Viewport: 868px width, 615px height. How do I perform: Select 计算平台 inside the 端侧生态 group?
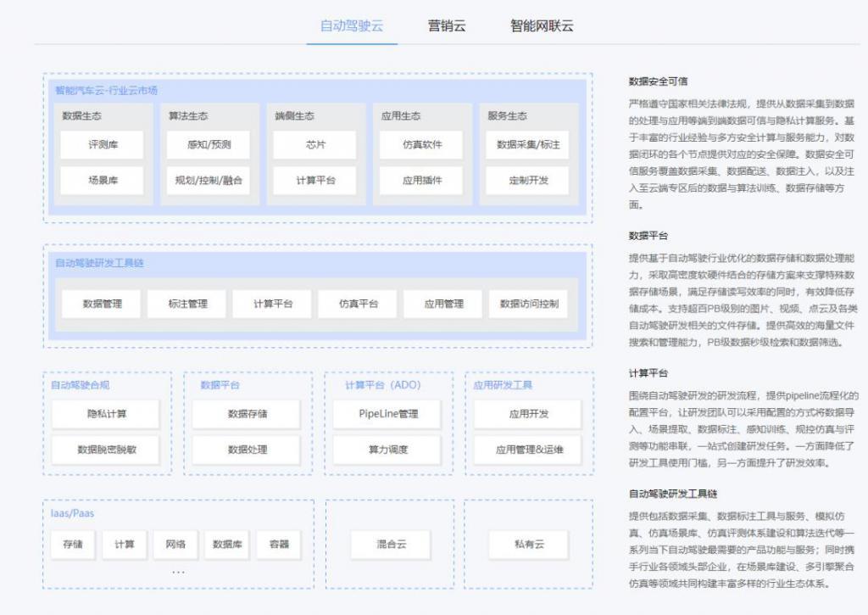click(x=315, y=180)
